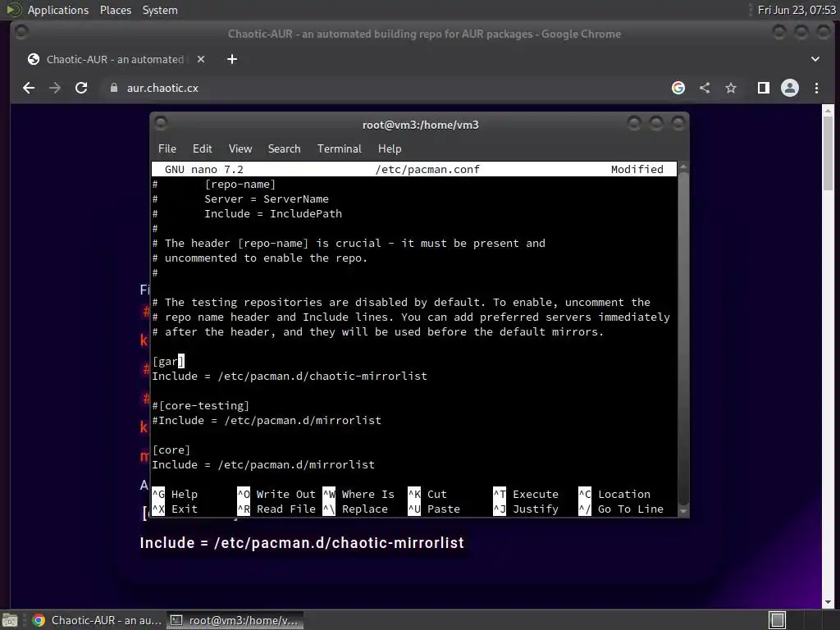Open the Places menu in the top panel
Screen dimensions: 840x630
(115, 10)
